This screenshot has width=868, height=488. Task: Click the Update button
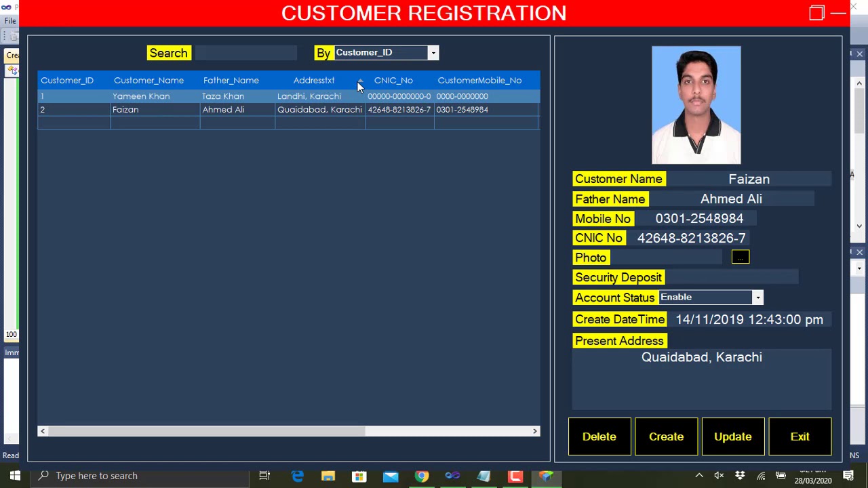click(733, 436)
